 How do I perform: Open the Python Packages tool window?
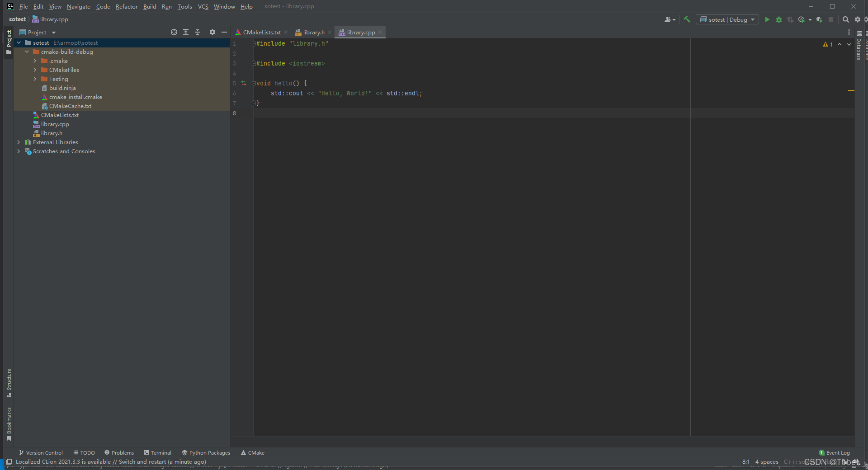(206, 452)
